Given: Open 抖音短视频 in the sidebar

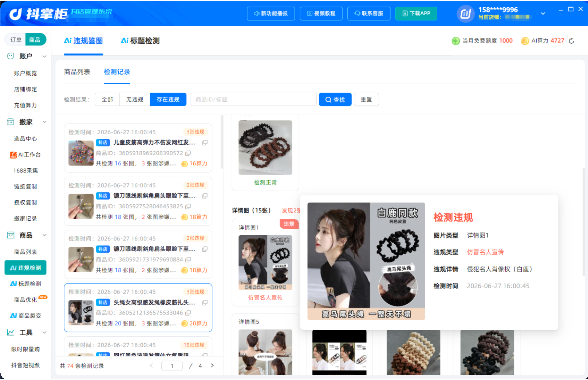Looking at the screenshot, I should tap(25, 365).
